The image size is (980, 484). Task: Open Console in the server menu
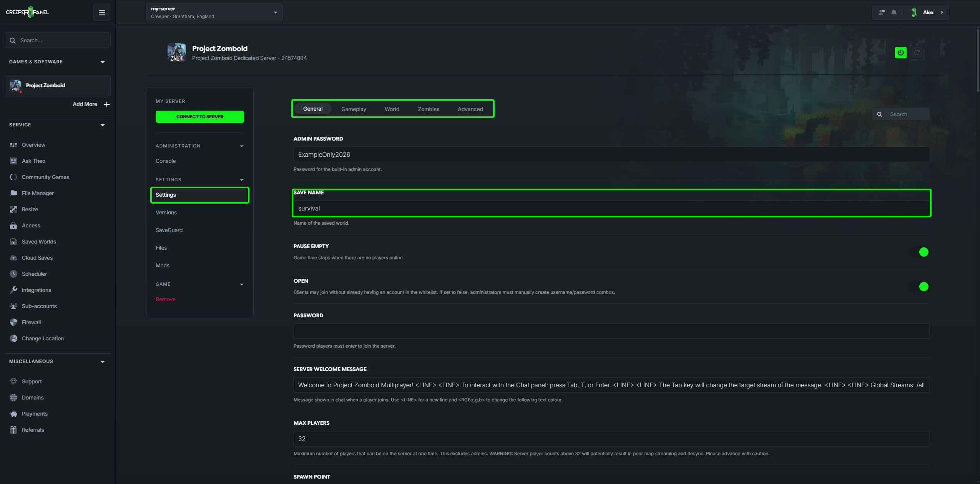(x=166, y=161)
